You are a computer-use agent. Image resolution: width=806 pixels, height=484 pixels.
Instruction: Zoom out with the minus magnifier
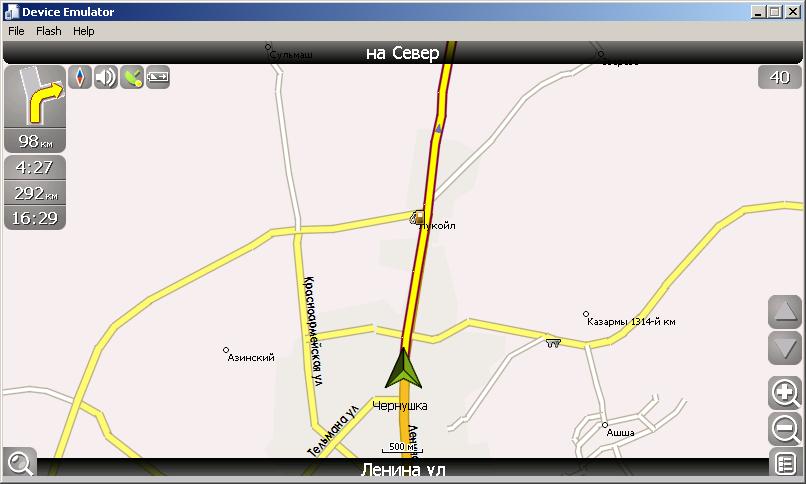[785, 429]
